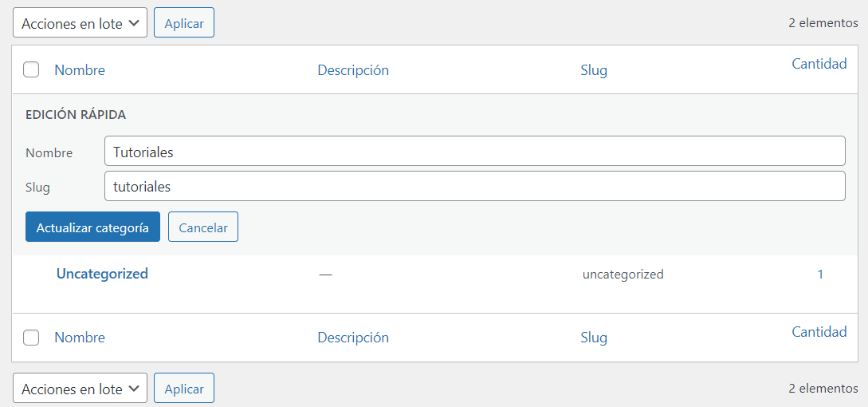Sort by the top 'Nombre' column header
Screen dimensions: 868x407
(80, 70)
